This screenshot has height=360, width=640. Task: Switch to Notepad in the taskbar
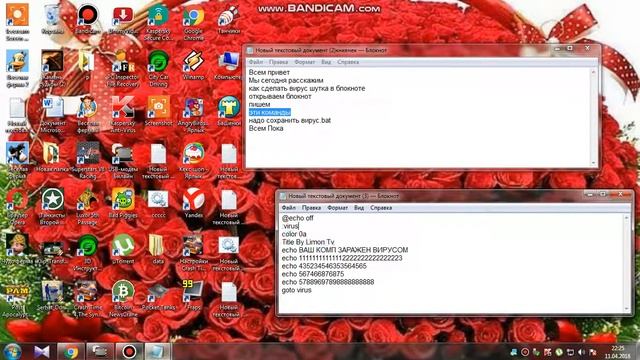pyautogui.click(x=157, y=351)
